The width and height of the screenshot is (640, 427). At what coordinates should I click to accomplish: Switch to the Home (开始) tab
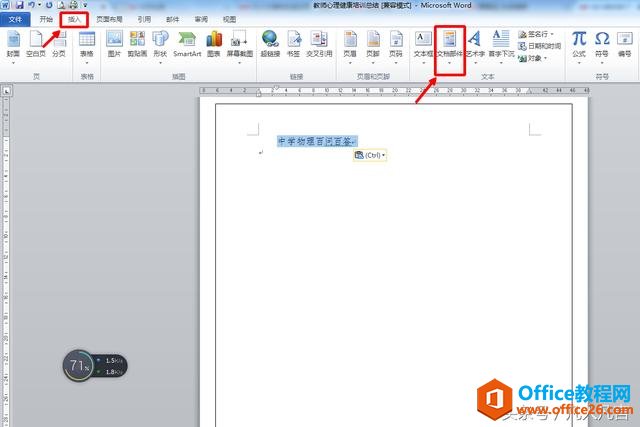click(46, 19)
